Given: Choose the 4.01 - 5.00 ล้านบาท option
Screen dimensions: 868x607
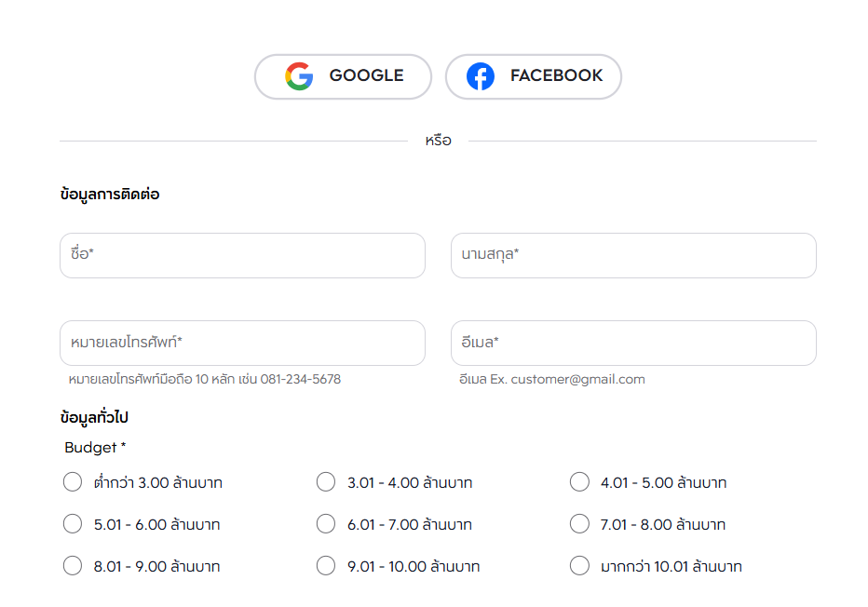Looking at the screenshot, I should point(579,482).
